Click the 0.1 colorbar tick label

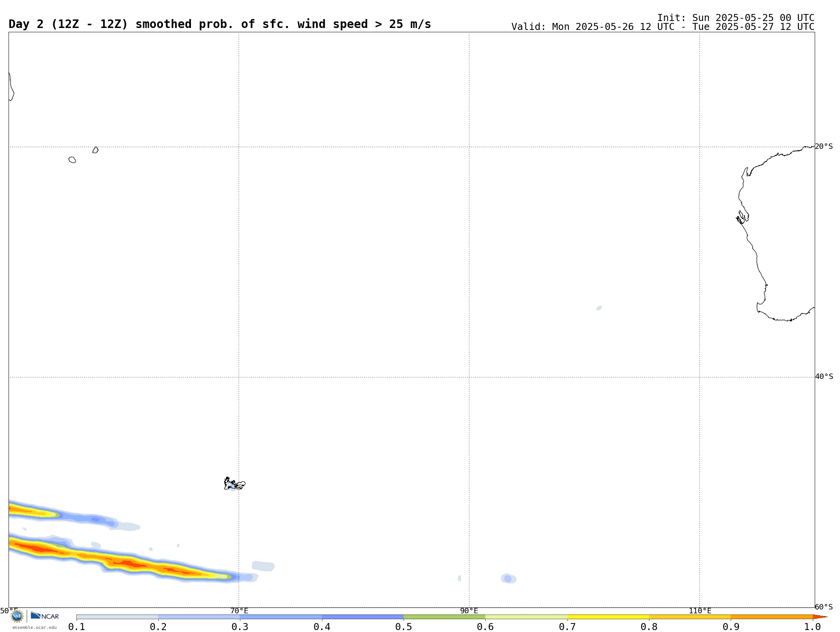pyautogui.click(x=77, y=627)
